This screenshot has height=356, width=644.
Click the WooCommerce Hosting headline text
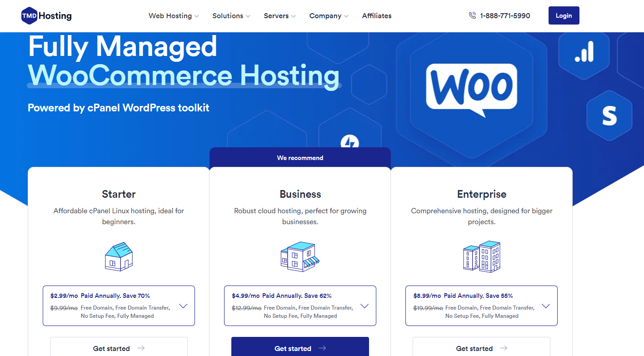184,75
